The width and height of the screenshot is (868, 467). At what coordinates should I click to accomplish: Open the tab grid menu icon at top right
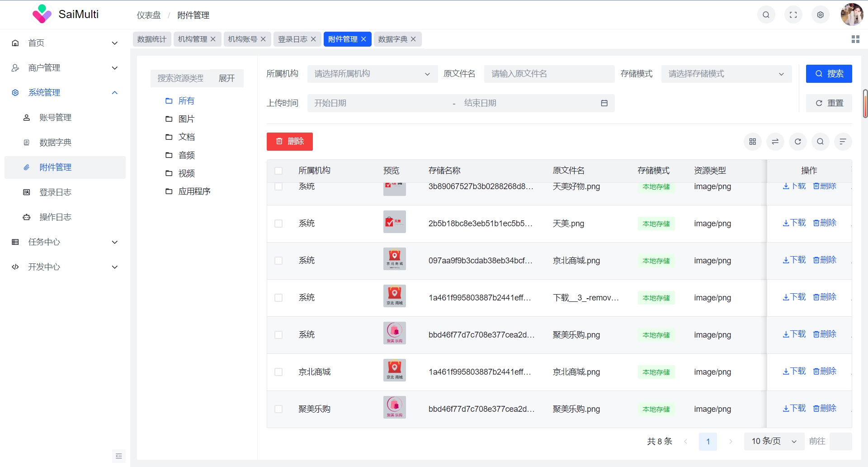(855, 39)
